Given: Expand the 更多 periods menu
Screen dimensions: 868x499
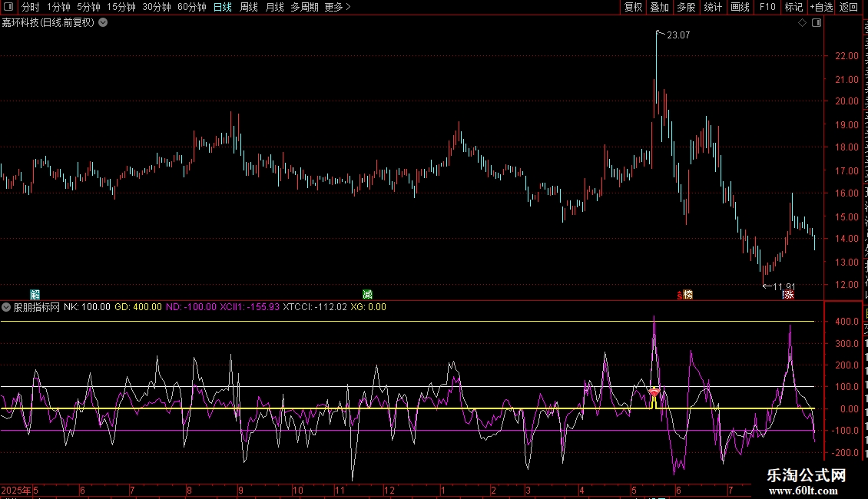Looking at the screenshot, I should (x=337, y=7).
